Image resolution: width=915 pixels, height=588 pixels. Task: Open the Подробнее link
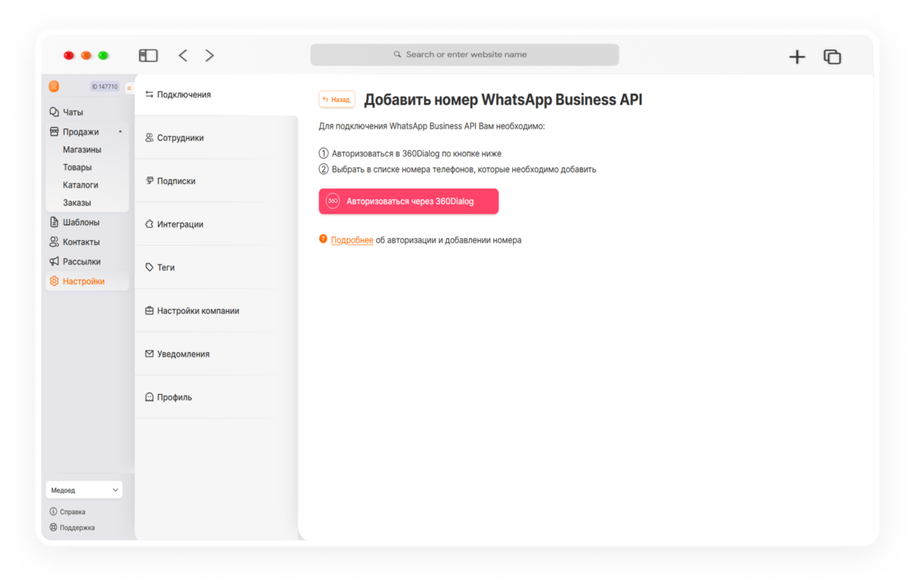click(352, 240)
